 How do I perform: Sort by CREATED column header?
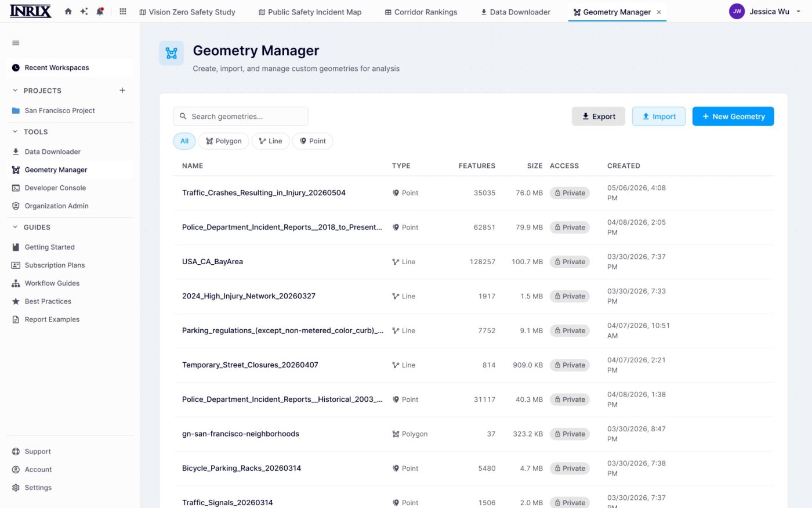click(623, 166)
